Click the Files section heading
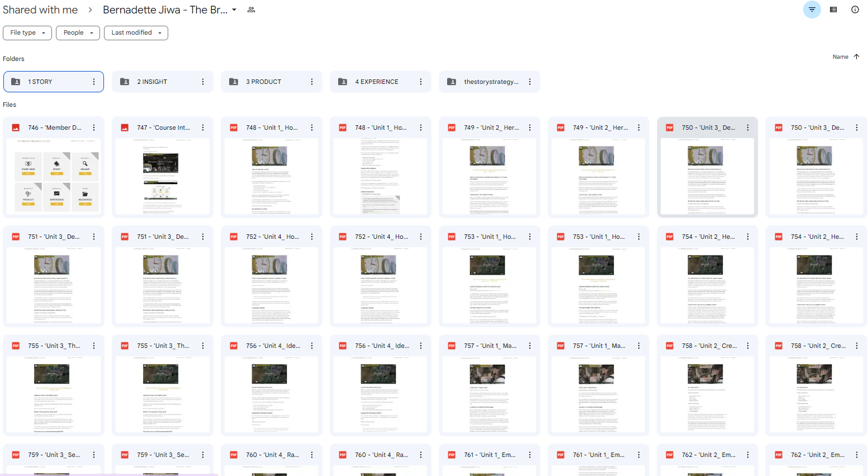 point(10,105)
